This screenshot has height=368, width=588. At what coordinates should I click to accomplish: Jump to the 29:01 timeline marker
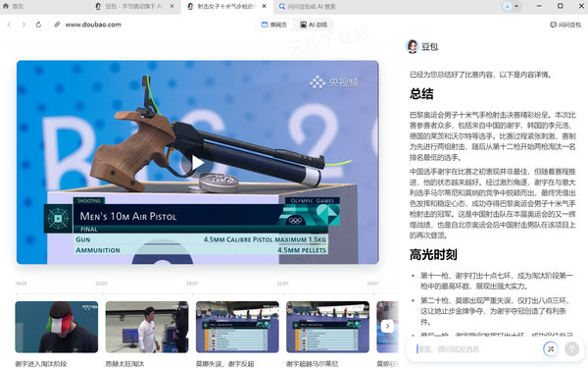click(192, 284)
